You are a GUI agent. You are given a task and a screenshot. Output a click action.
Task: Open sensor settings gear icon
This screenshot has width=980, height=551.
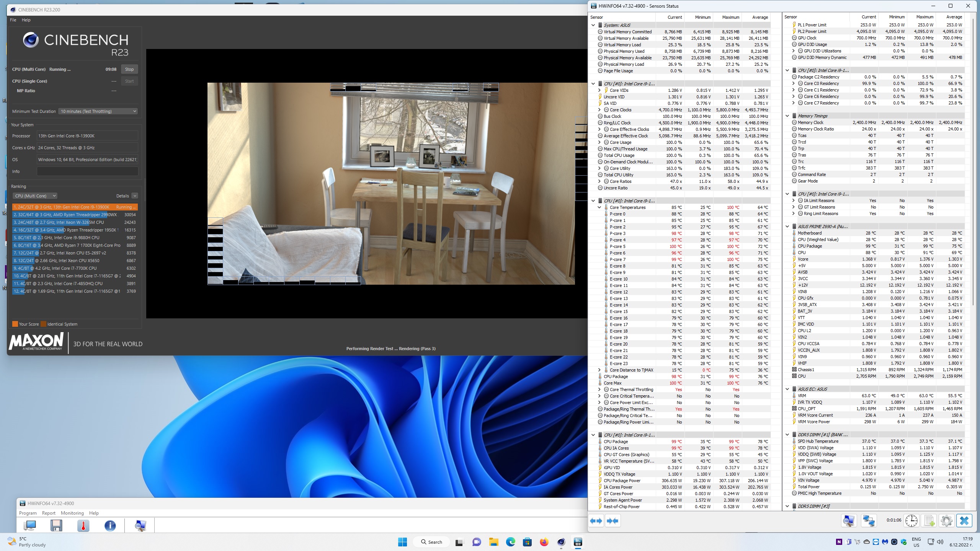point(946,520)
